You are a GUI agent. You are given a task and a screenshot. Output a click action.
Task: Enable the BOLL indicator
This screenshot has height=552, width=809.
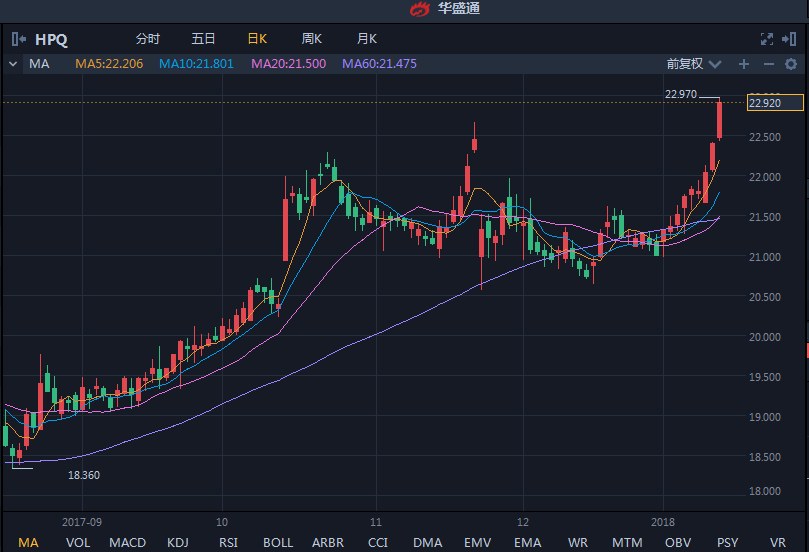click(278, 542)
